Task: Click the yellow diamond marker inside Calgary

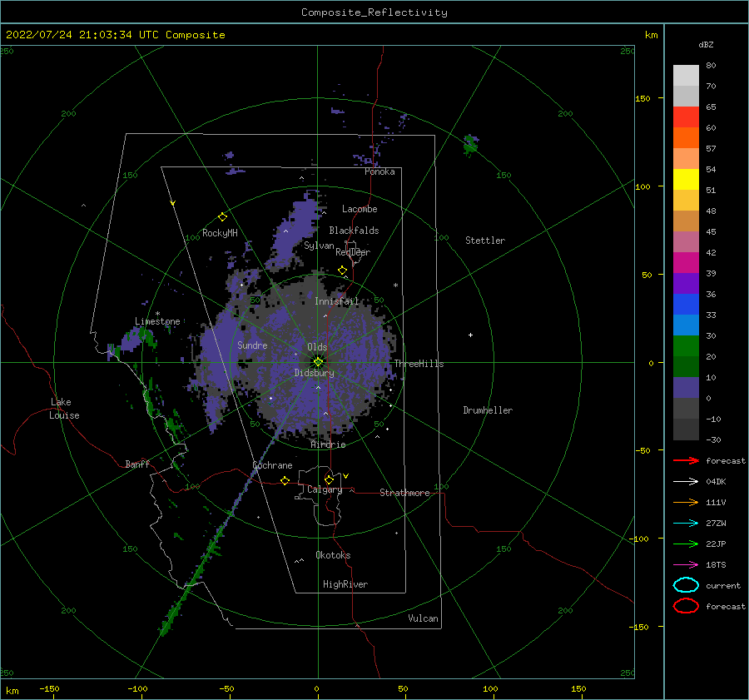Action: pyautogui.click(x=329, y=479)
